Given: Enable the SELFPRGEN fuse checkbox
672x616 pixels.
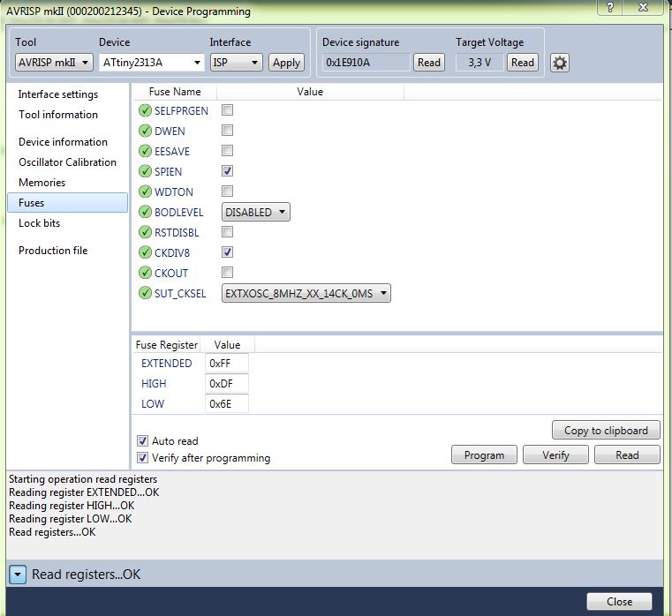Looking at the screenshot, I should pyautogui.click(x=227, y=110).
